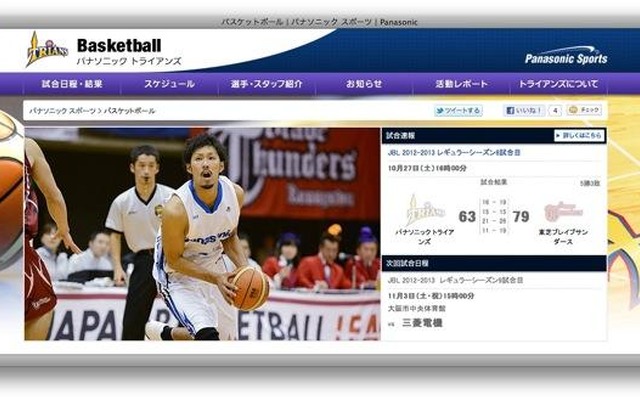Click the main basketball player photo
The height and width of the screenshot is (400, 640).
[x=202, y=234]
